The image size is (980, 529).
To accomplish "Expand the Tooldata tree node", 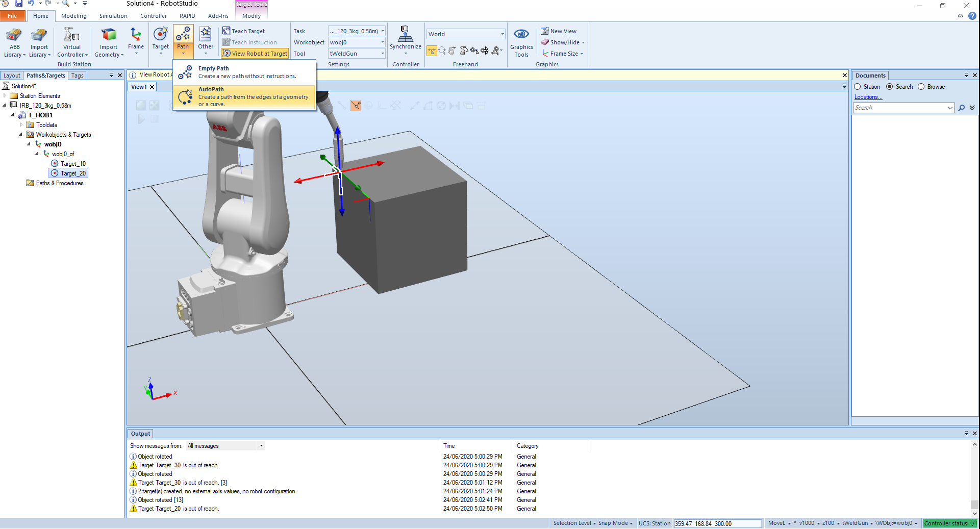I will [21, 125].
